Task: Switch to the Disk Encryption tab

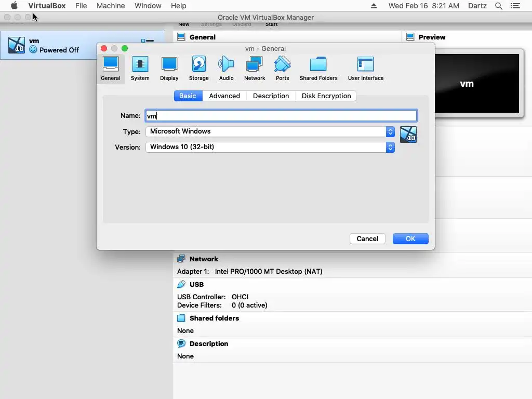Action: pos(326,96)
